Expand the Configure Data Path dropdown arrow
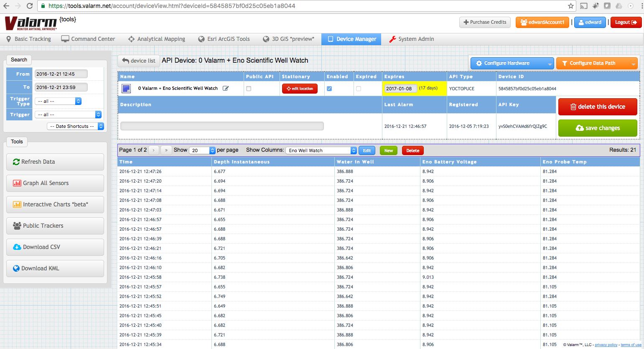 [x=633, y=64]
